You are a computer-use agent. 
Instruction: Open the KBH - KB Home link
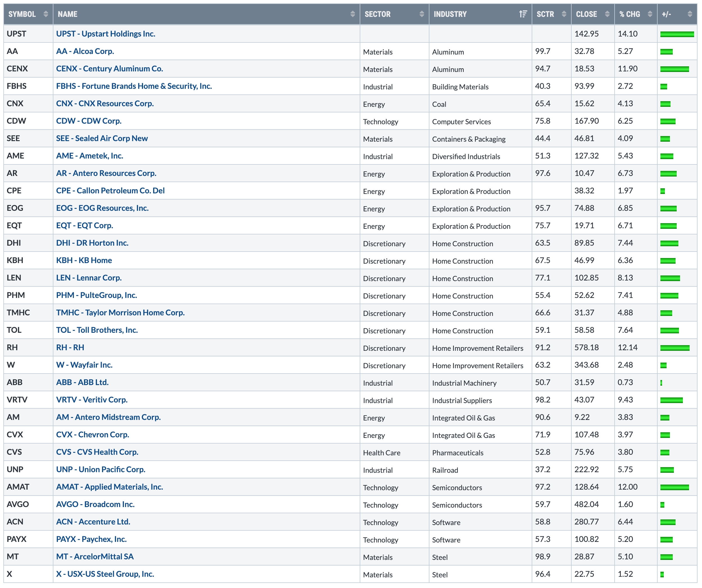(x=84, y=260)
